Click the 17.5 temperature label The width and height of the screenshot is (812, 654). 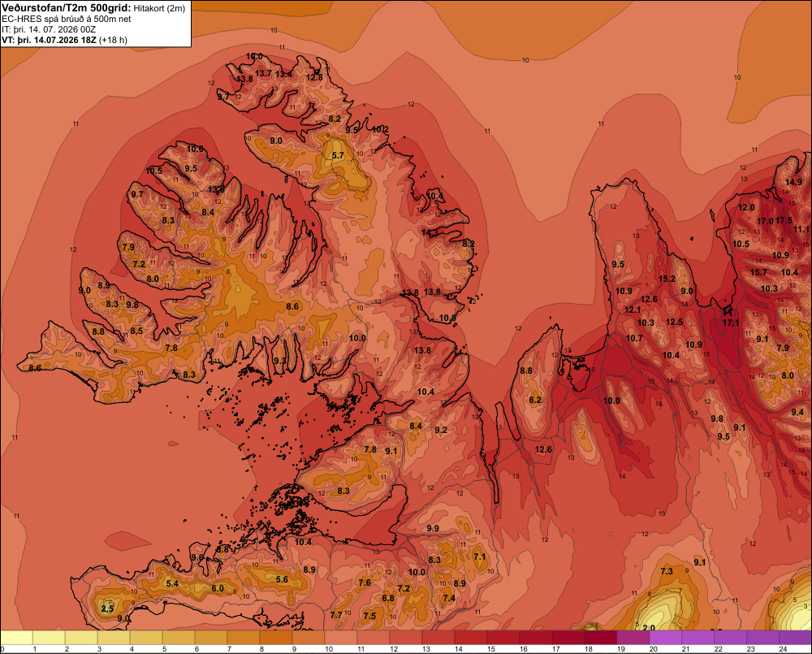coord(784,220)
